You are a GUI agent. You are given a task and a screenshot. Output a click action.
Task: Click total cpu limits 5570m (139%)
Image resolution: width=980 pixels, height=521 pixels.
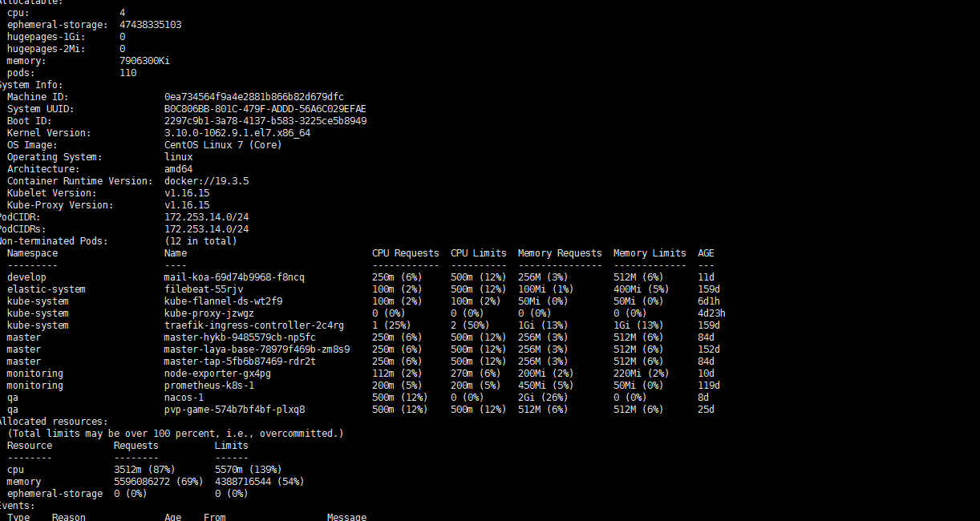(x=249, y=470)
